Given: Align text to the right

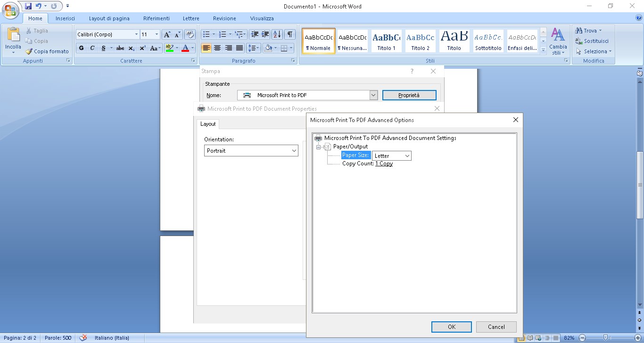Looking at the screenshot, I should 229,48.
